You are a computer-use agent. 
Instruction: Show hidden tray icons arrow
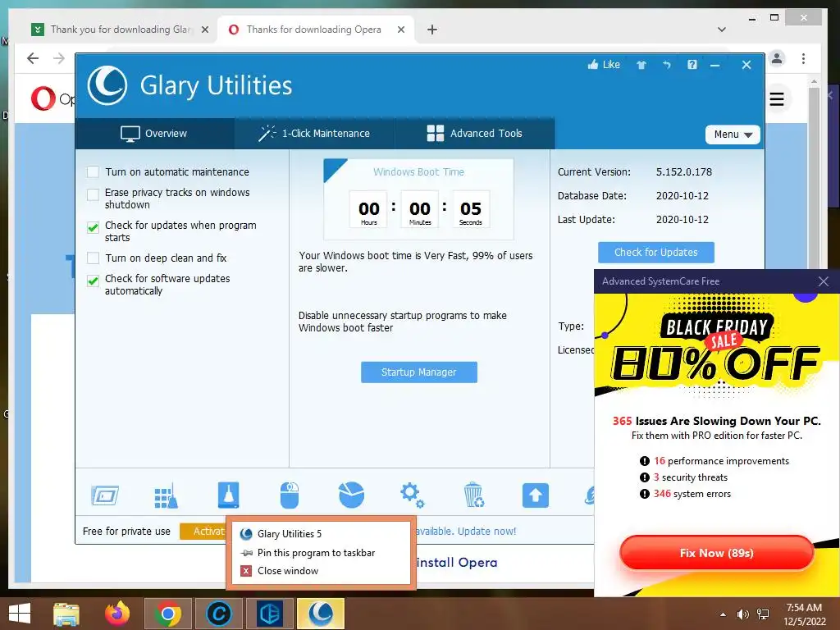pyautogui.click(x=723, y=614)
